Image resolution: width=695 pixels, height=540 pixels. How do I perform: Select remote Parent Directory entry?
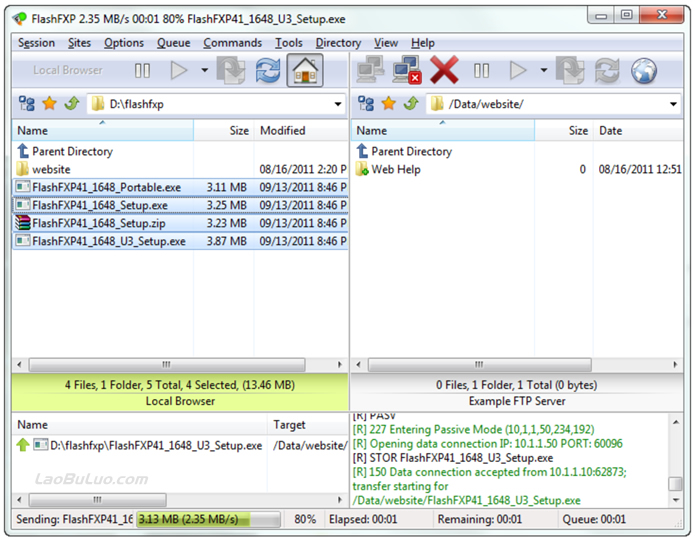404,151
